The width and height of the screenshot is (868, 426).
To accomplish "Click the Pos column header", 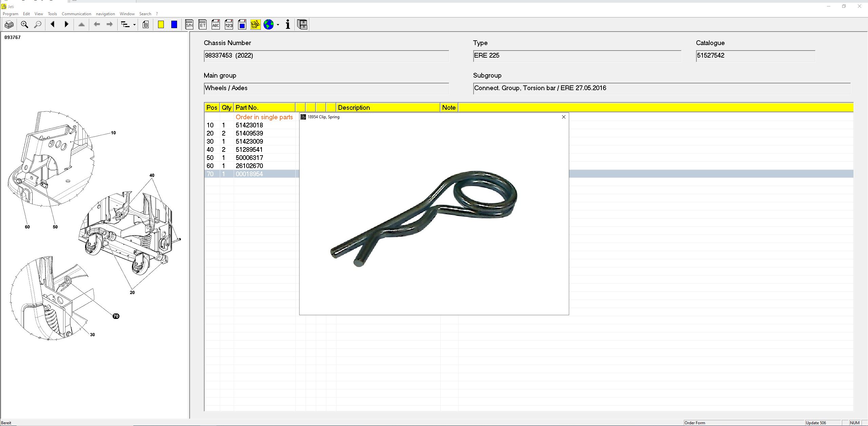I will coord(212,107).
